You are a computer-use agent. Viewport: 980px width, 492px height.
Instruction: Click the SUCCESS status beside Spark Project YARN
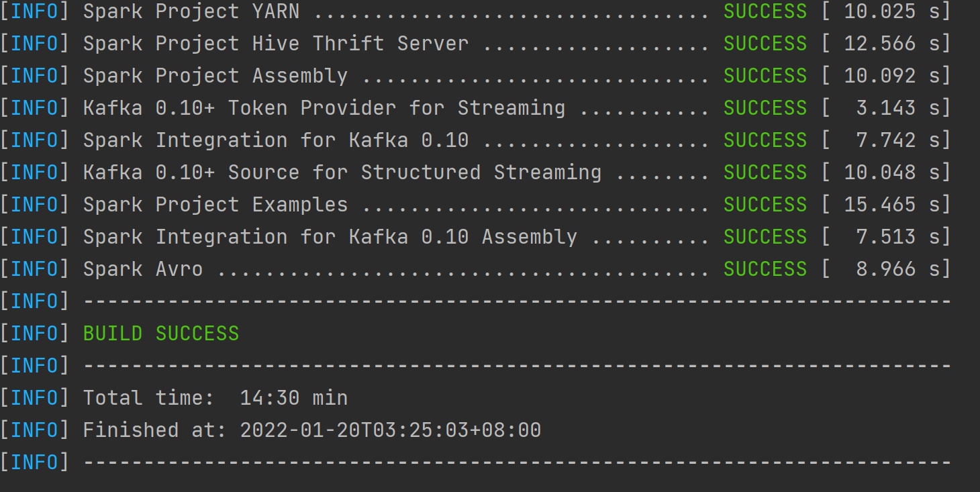[x=765, y=11]
